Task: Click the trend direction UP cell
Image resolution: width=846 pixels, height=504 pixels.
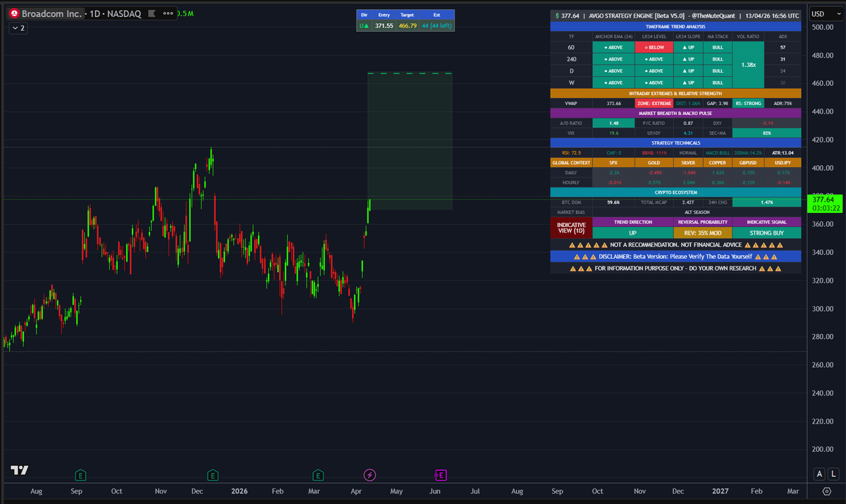Action: pyautogui.click(x=633, y=233)
